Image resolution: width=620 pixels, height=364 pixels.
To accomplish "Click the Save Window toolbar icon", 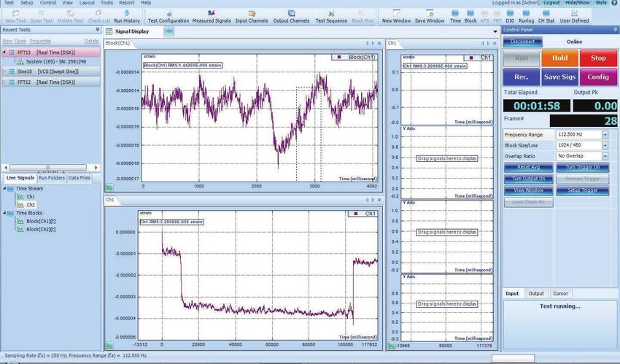I will 430,17.
